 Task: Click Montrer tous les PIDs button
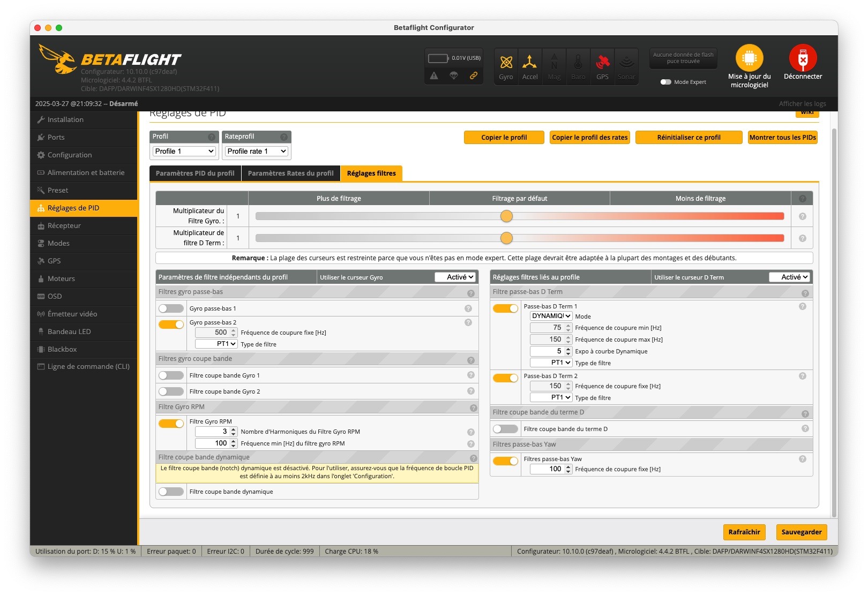point(783,138)
